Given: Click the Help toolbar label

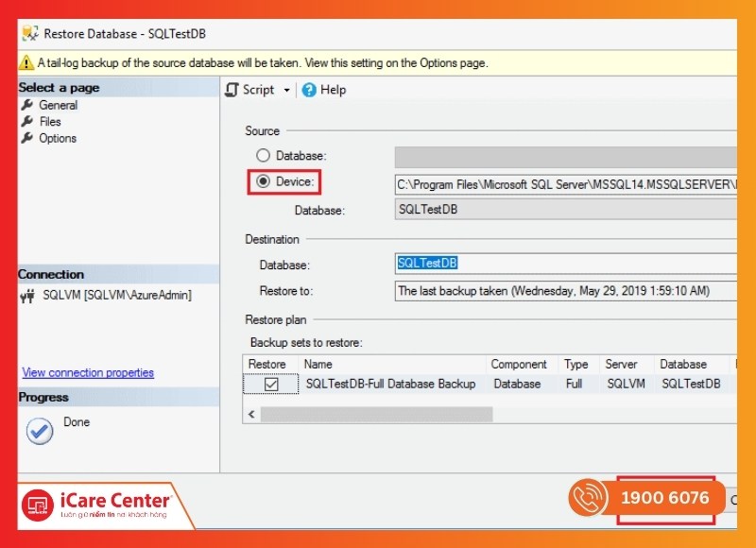Looking at the screenshot, I should 334,90.
